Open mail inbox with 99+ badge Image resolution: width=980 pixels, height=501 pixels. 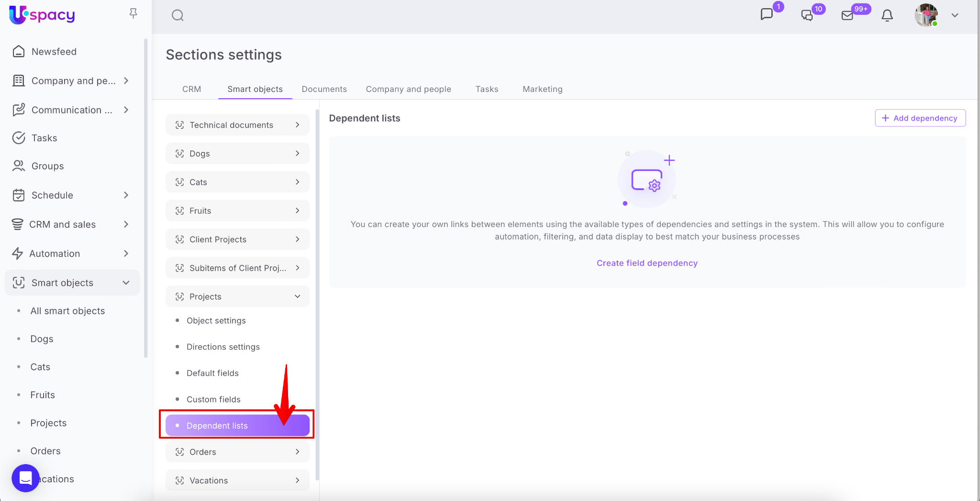(x=847, y=15)
